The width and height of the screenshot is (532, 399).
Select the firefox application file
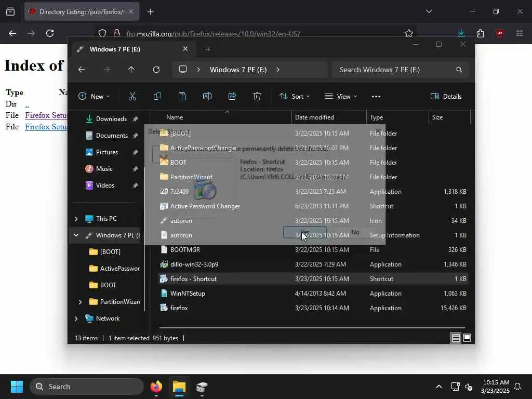(x=313, y=308)
